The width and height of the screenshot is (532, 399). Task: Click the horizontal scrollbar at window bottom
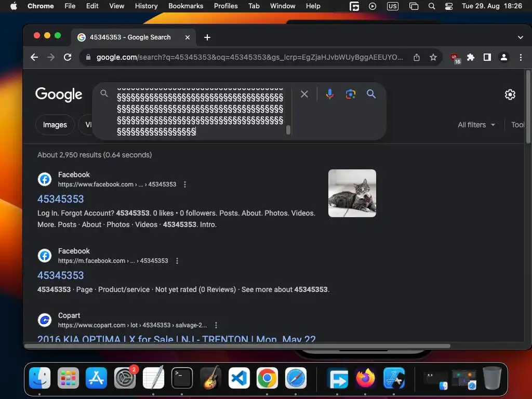tap(237, 346)
